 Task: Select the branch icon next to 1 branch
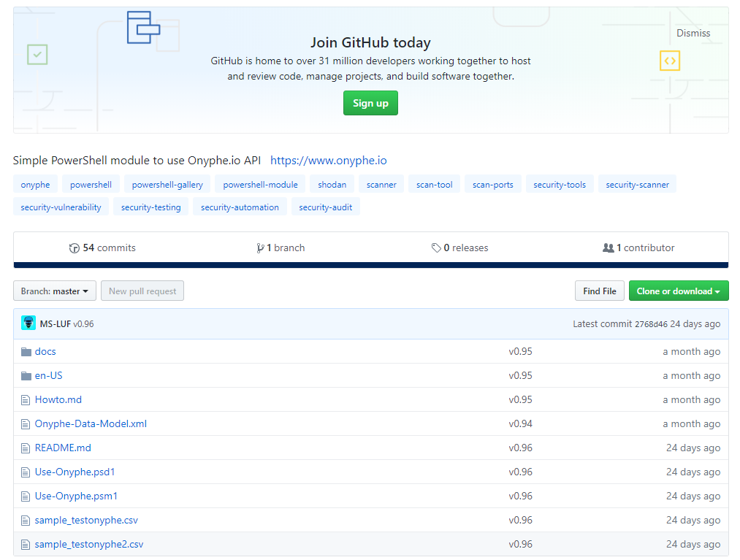pos(260,248)
